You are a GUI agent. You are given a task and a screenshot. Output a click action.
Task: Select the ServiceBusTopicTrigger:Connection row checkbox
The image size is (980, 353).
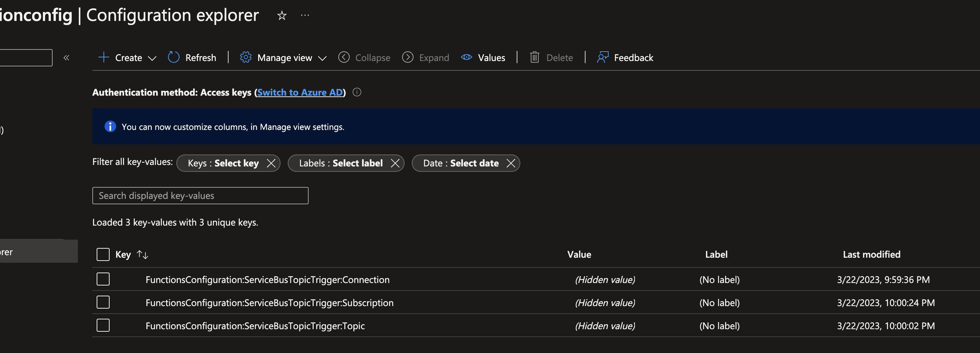(x=103, y=279)
